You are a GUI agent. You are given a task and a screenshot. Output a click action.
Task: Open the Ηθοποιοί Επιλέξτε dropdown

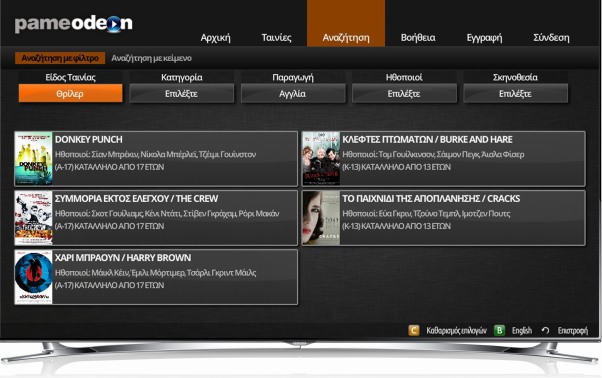tap(404, 94)
